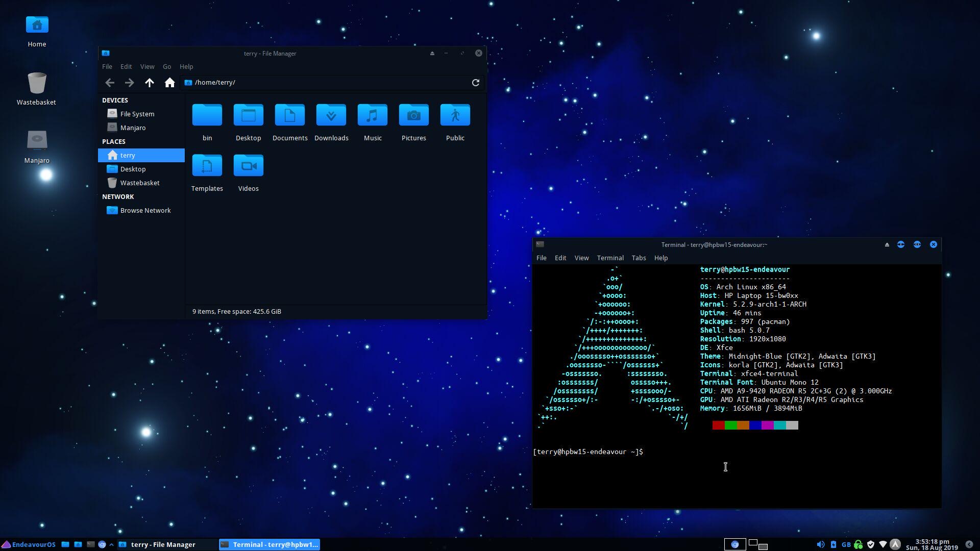Open the Chromium launcher in the panel
The width and height of the screenshot is (980, 551).
point(102,544)
